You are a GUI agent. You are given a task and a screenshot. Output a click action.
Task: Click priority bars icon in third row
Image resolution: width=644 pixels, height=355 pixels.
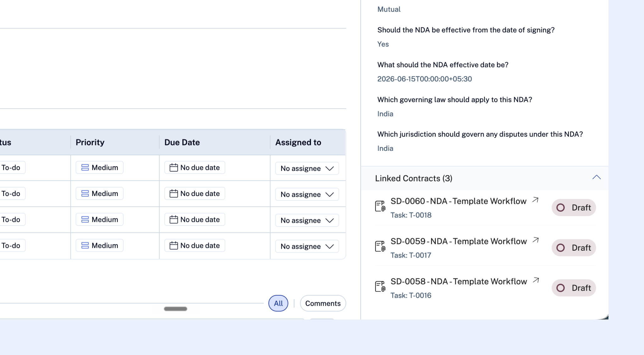click(x=85, y=220)
